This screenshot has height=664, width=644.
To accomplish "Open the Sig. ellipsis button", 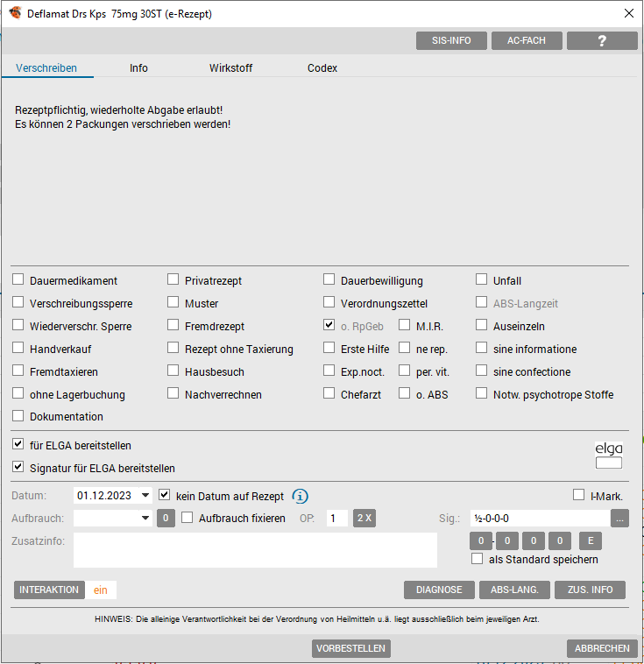I will (619, 519).
